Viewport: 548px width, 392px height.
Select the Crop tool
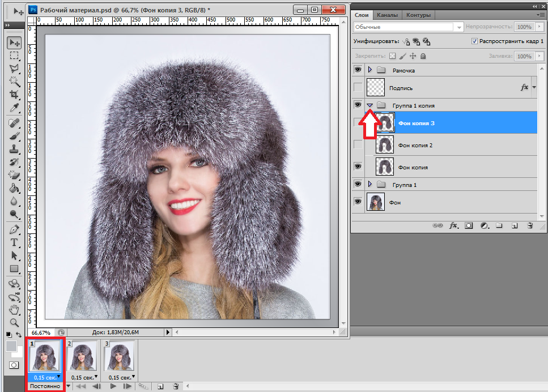coord(14,95)
